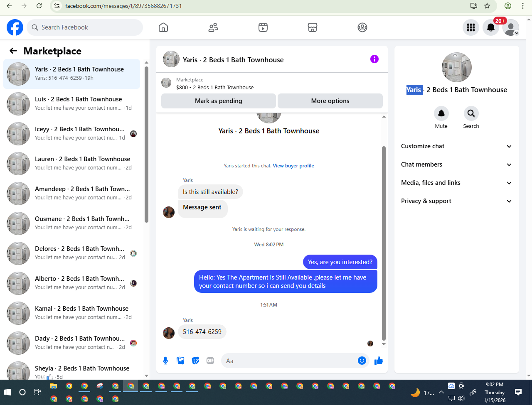Open the $800 - 2 Beds 1 Bath Townhouse listing
This screenshot has width=532, height=405.
pyautogui.click(x=215, y=87)
